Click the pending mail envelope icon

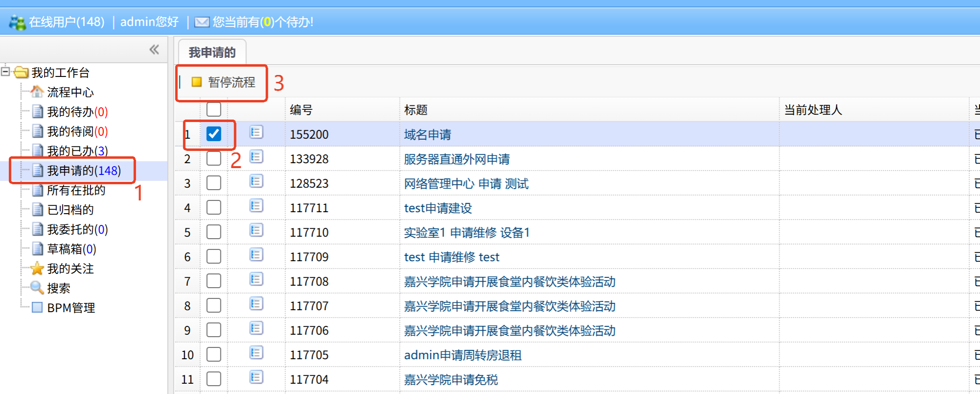(202, 22)
